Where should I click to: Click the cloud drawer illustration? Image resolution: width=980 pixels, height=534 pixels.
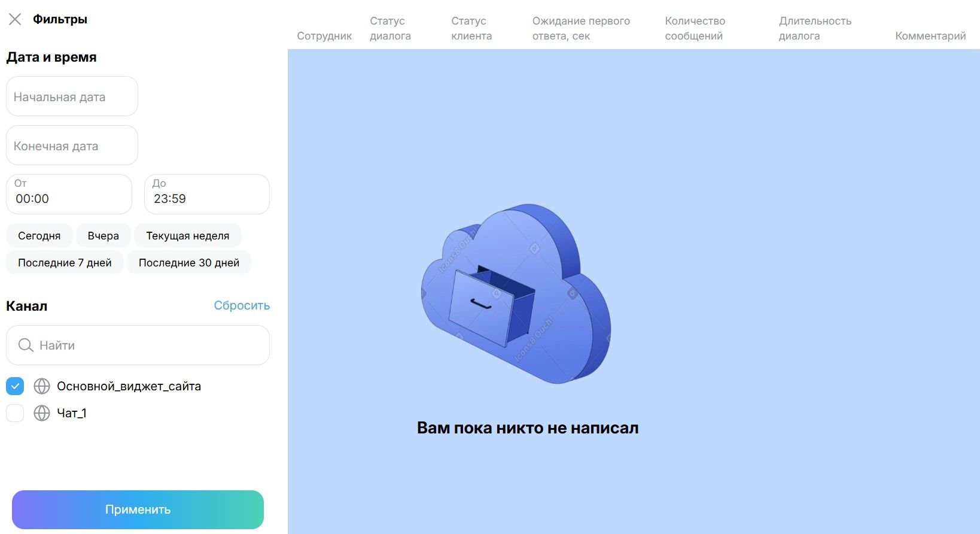(x=516, y=293)
